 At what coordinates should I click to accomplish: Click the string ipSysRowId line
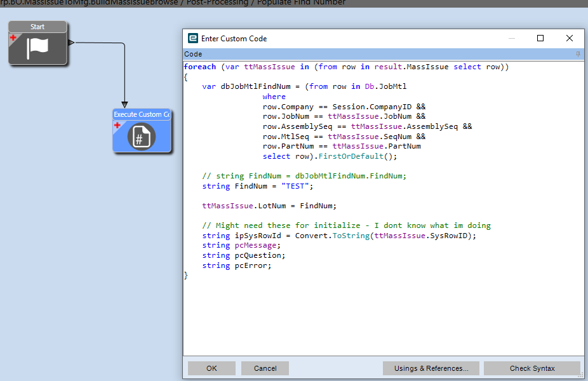pyautogui.click(x=339, y=236)
